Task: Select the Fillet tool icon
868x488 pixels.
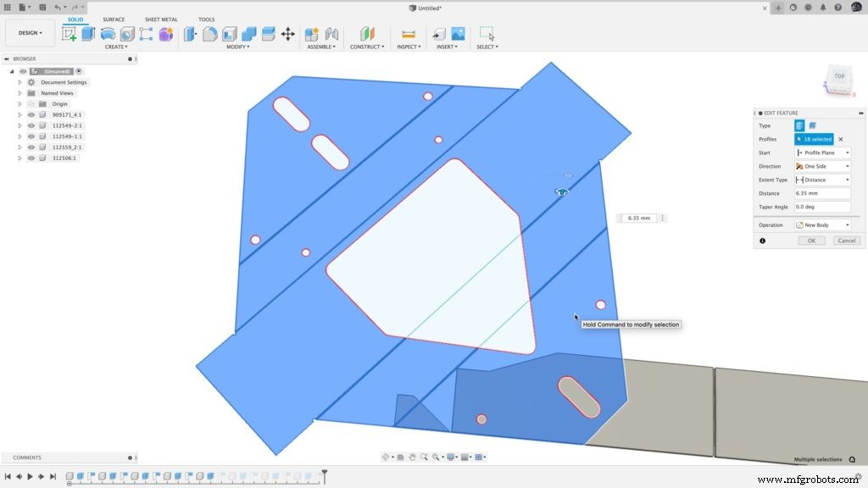Action: [x=209, y=32]
